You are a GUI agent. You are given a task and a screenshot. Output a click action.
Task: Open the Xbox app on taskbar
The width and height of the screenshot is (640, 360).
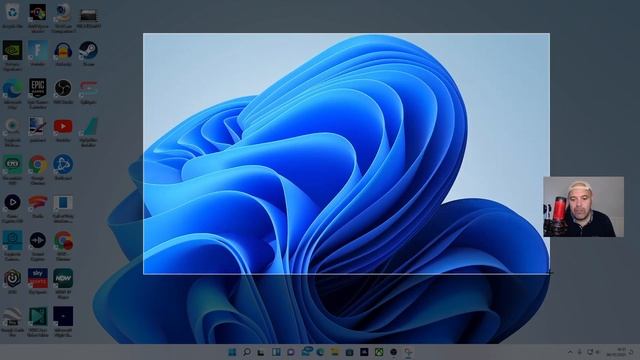(379, 352)
